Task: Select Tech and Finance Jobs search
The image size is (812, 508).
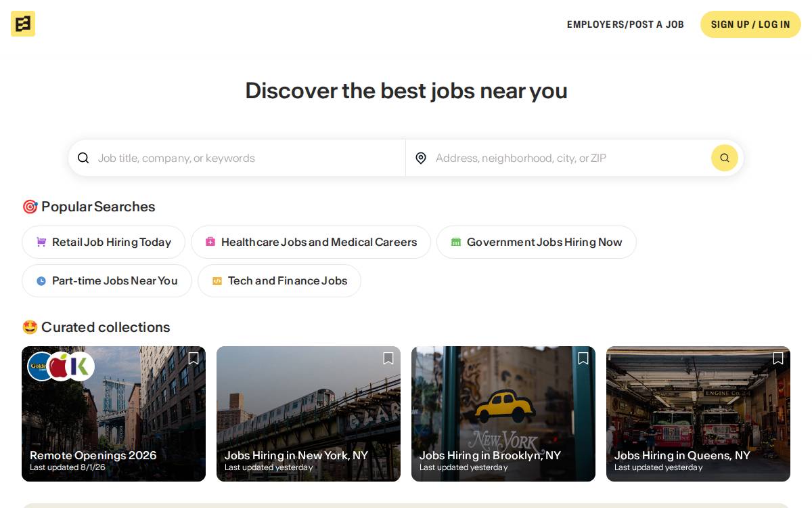Action: (279, 280)
